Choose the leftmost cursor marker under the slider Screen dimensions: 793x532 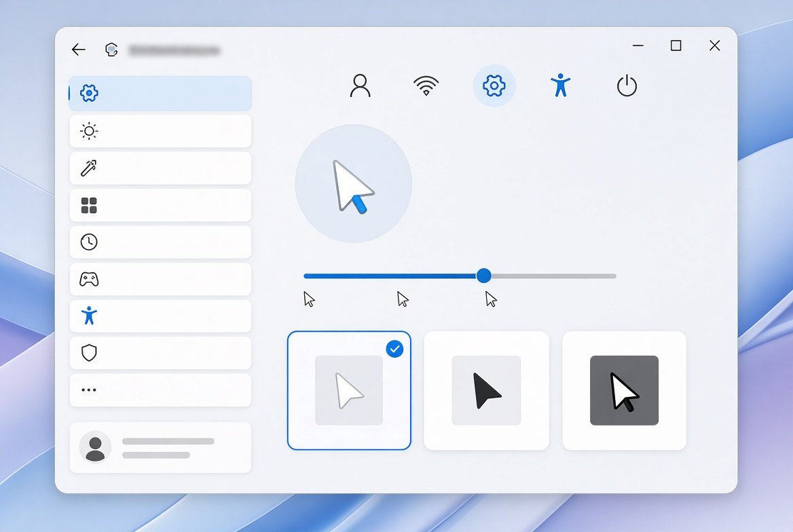pyautogui.click(x=309, y=299)
